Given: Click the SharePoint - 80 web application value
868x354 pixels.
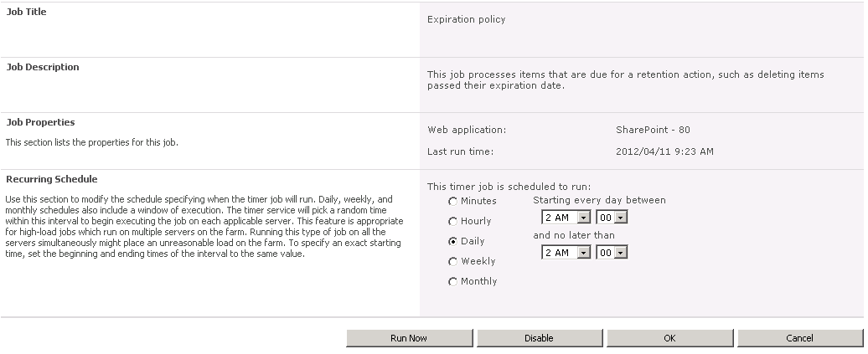Looking at the screenshot, I should click(653, 130).
